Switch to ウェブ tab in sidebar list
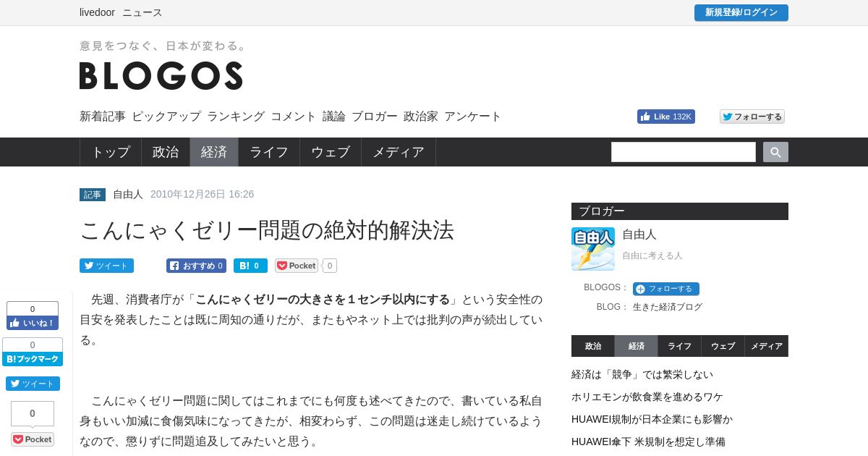This screenshot has height=456, width=868. (723, 346)
